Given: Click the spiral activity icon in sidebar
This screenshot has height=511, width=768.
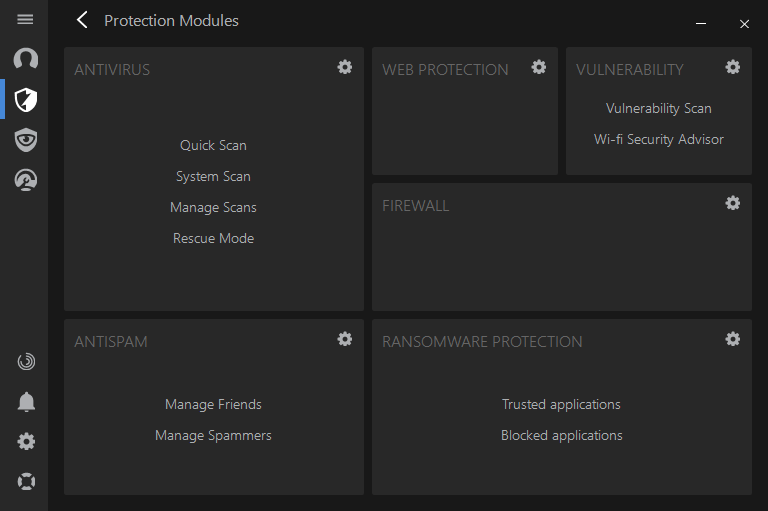Looking at the screenshot, I should click(26, 362).
